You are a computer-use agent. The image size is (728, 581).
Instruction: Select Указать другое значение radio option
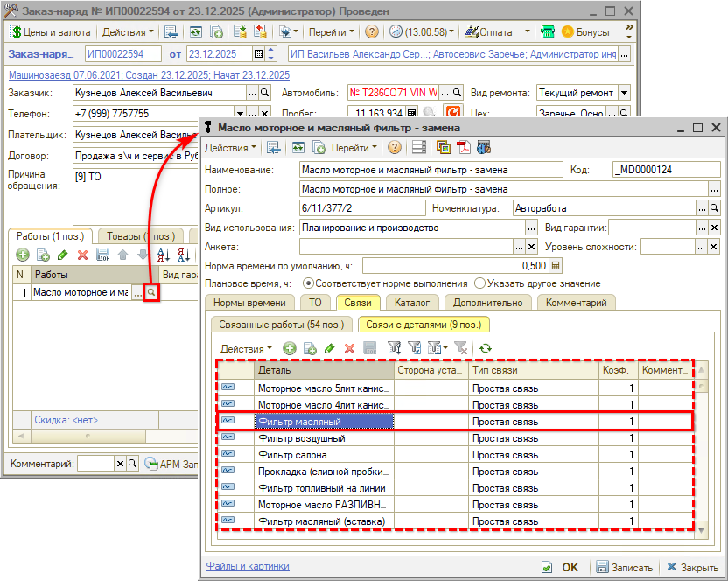[479, 283]
